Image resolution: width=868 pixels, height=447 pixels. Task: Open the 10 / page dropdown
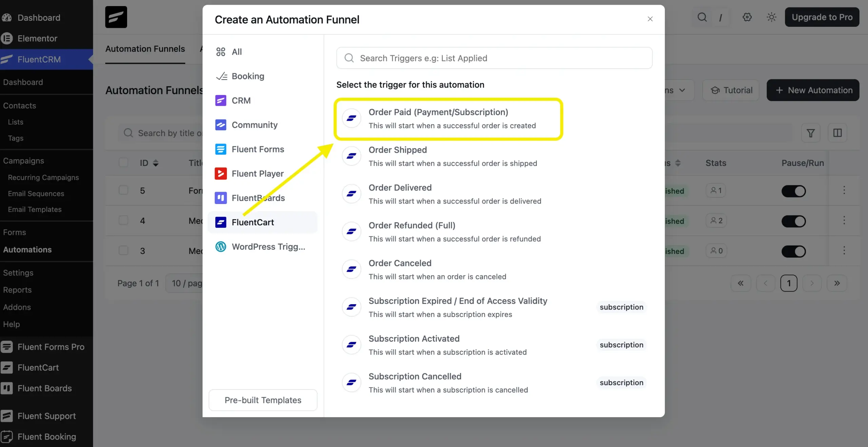(185, 283)
